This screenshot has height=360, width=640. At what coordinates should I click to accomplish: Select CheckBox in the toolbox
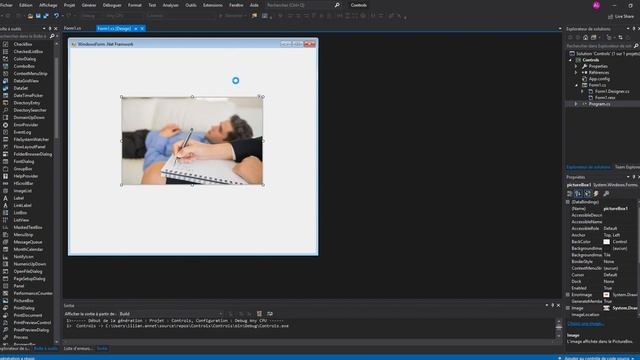coord(23,44)
